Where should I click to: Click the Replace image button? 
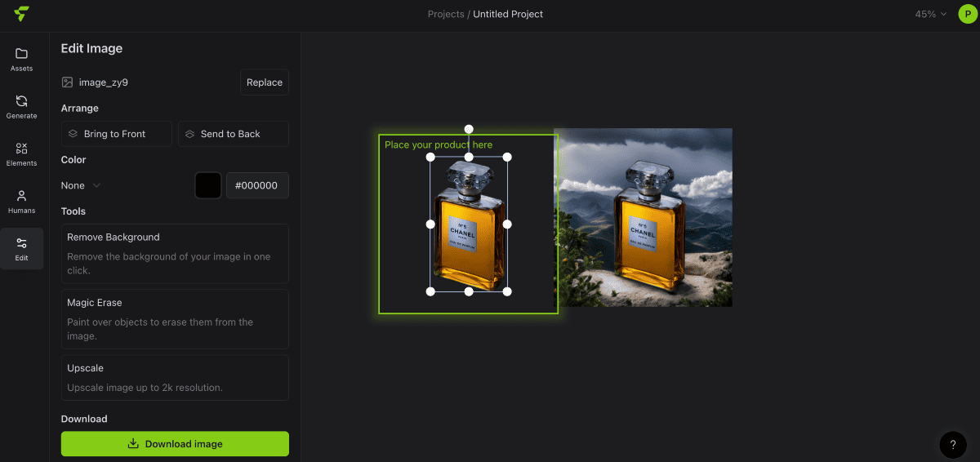[265, 82]
